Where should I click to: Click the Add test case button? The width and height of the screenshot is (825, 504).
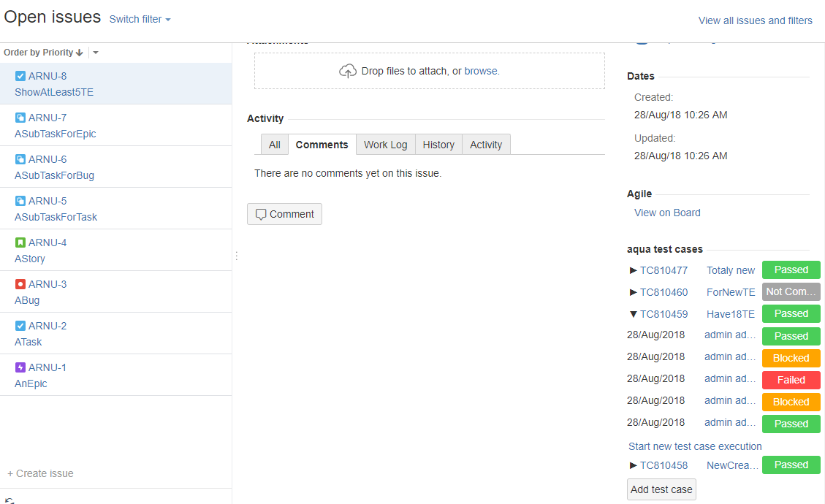[x=661, y=489]
